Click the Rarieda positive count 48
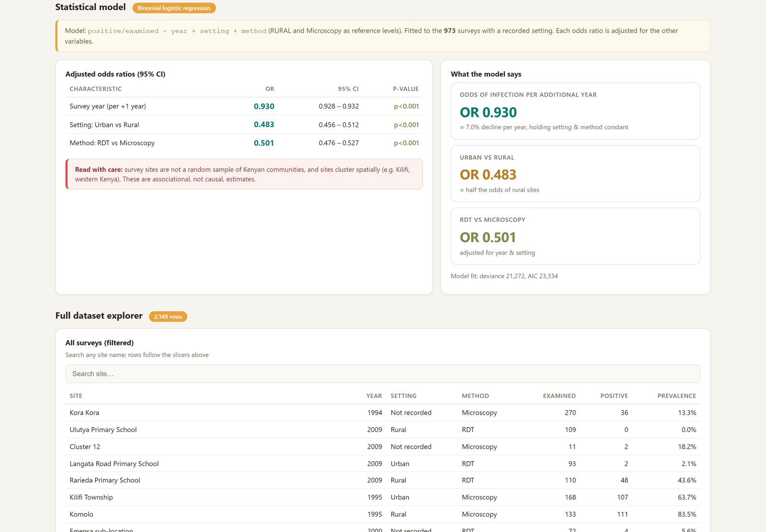The height and width of the screenshot is (532, 766). coord(624,480)
